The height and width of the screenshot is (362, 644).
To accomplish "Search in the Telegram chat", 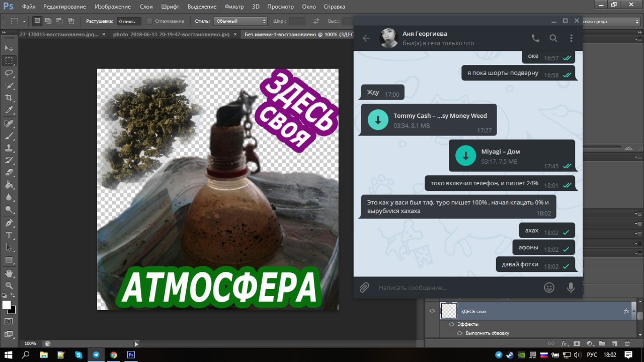I will click(x=553, y=38).
